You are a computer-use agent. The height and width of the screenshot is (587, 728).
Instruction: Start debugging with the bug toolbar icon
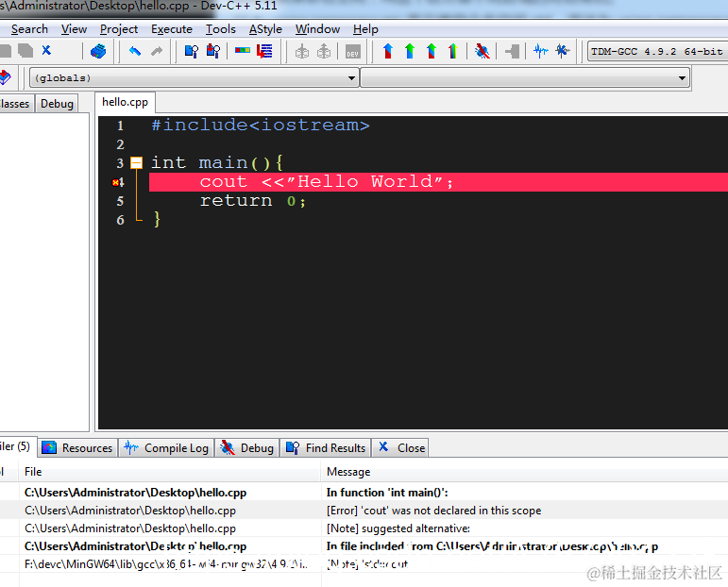pos(483,51)
